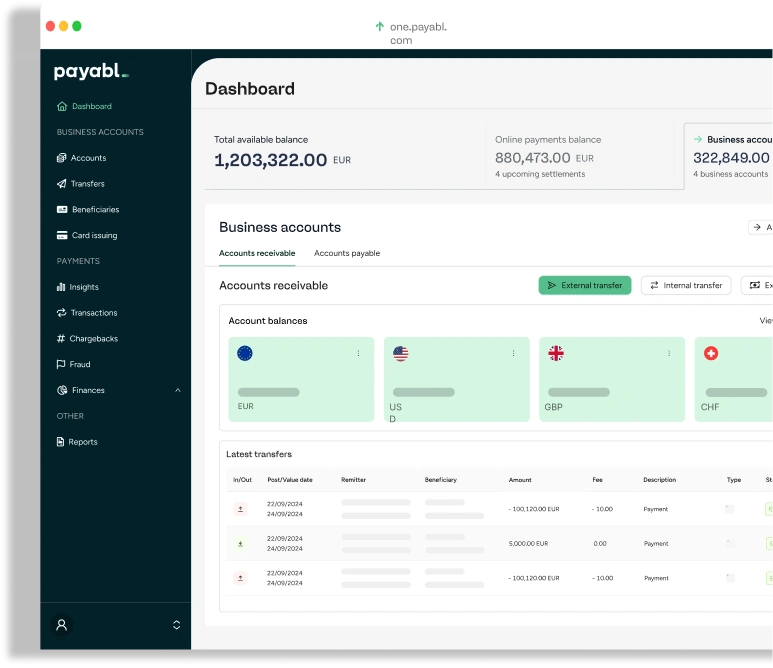Open EUR account card options menu
This screenshot has width=773, height=668.
pos(359,353)
